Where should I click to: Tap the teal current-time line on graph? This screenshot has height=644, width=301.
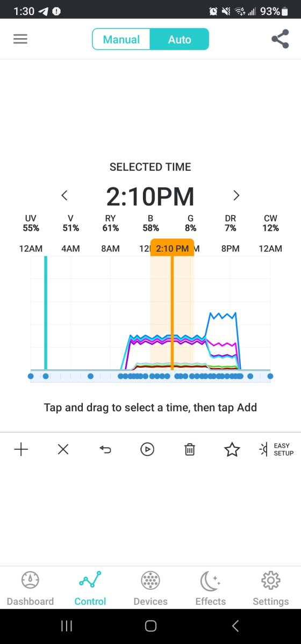point(46,313)
